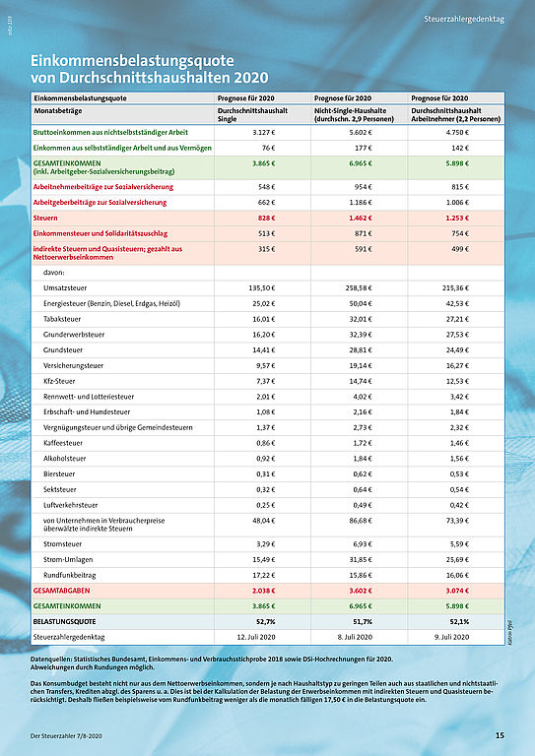The width and height of the screenshot is (535, 756).
Task: Click the Belastungsquote value '52,7%'
Action: pos(265,621)
